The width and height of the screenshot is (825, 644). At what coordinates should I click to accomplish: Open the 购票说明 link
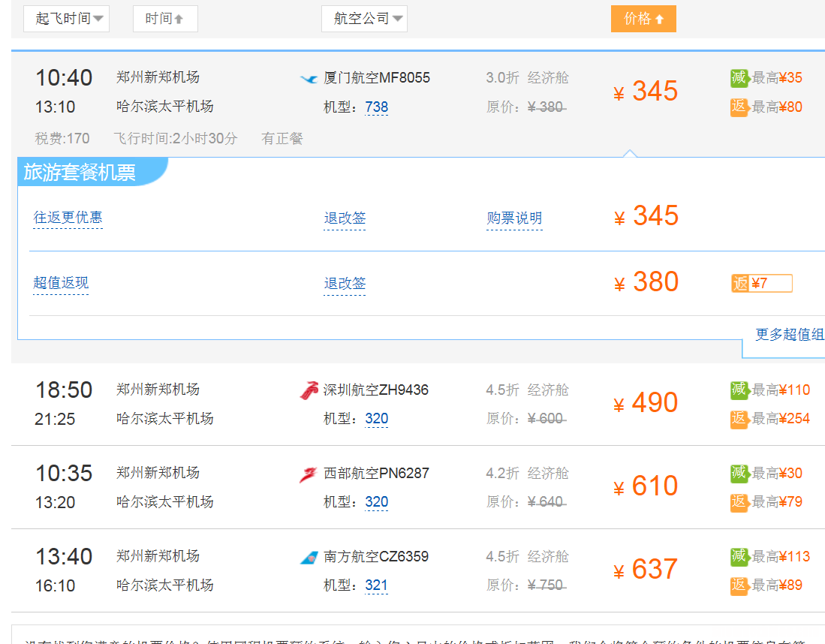click(x=514, y=218)
